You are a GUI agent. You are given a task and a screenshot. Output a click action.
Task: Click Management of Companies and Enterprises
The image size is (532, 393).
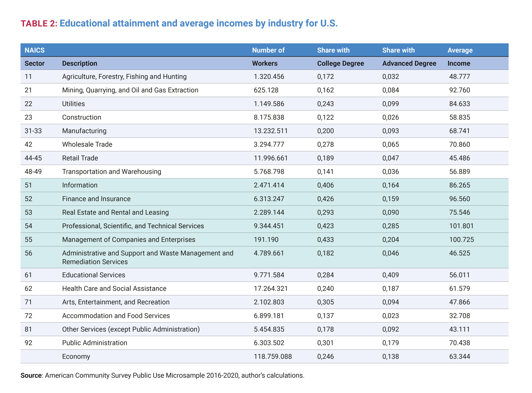(128, 240)
